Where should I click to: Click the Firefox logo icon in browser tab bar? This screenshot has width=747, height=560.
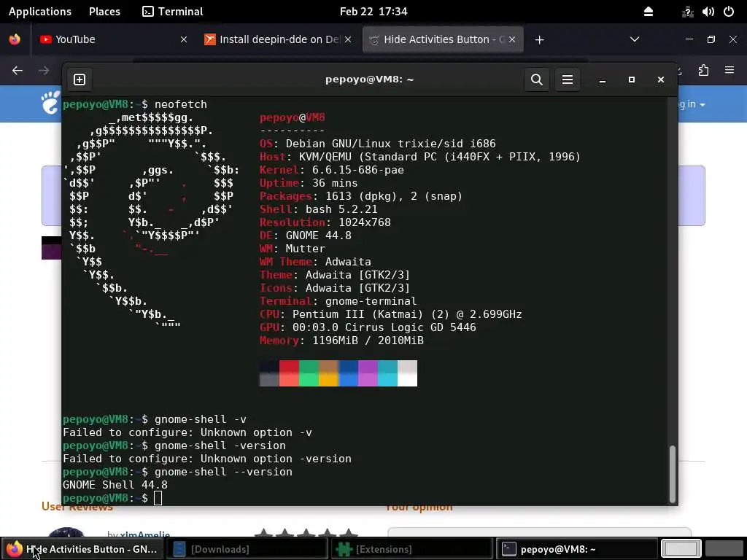15,39
